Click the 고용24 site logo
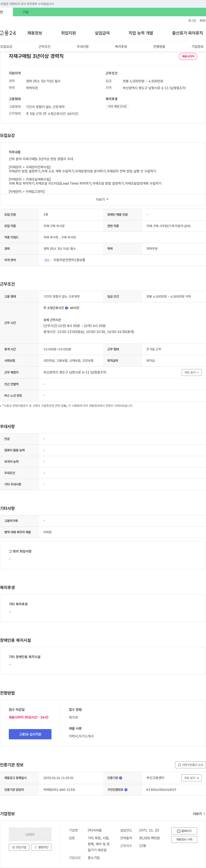 [8, 33]
